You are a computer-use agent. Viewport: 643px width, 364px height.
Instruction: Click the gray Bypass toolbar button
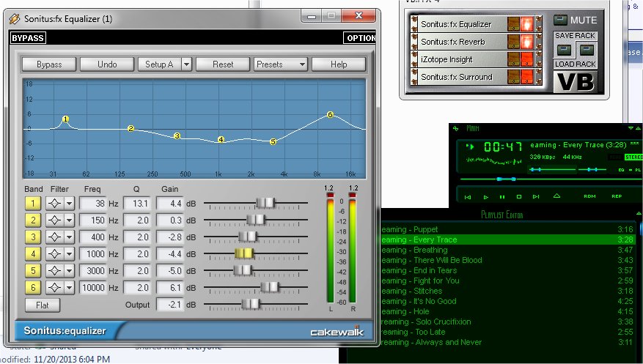point(49,64)
